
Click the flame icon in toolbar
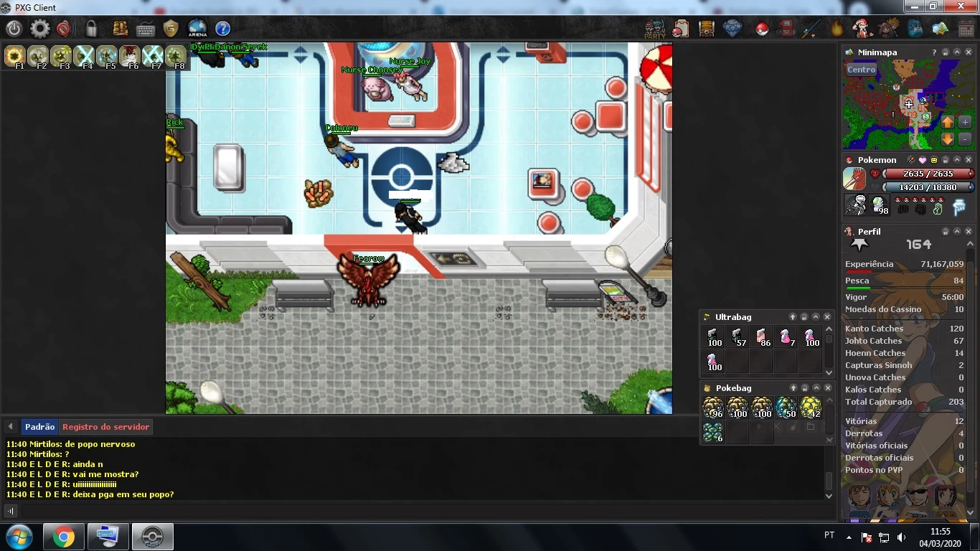coord(837,29)
